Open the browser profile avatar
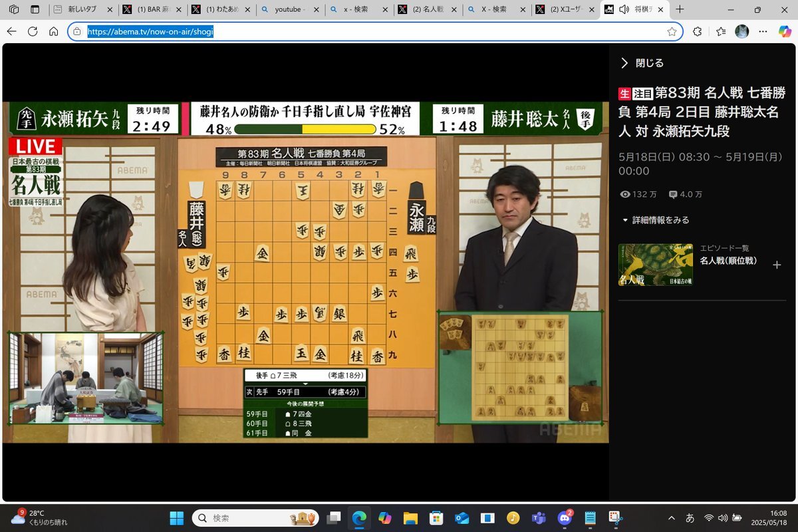 pyautogui.click(x=741, y=31)
